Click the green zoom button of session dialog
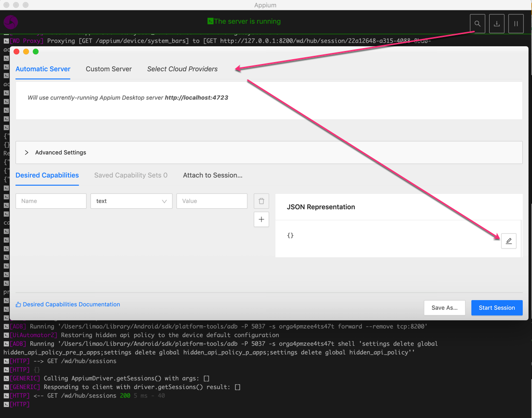Screen dimensions: 532x418 click(36, 51)
